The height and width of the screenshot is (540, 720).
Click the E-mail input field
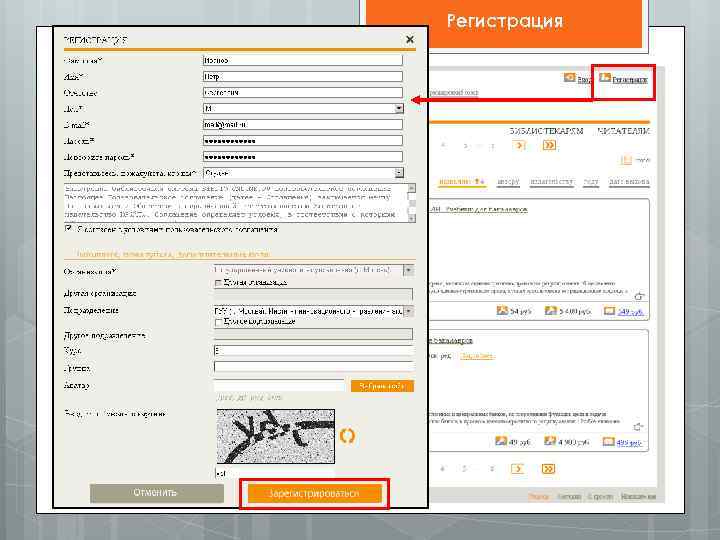pyautogui.click(x=303, y=124)
